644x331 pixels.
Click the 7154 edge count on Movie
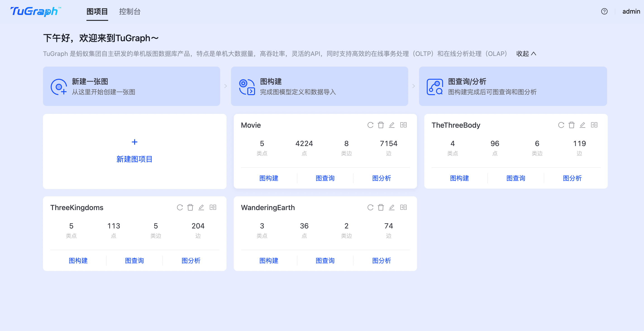click(389, 143)
